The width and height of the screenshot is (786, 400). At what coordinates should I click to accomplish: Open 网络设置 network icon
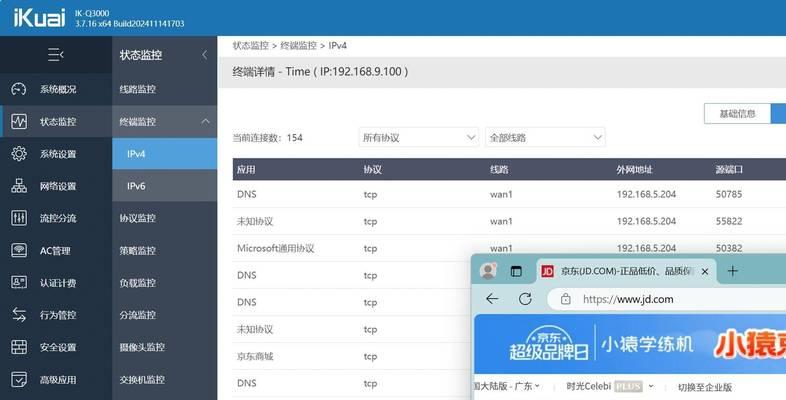[19, 186]
